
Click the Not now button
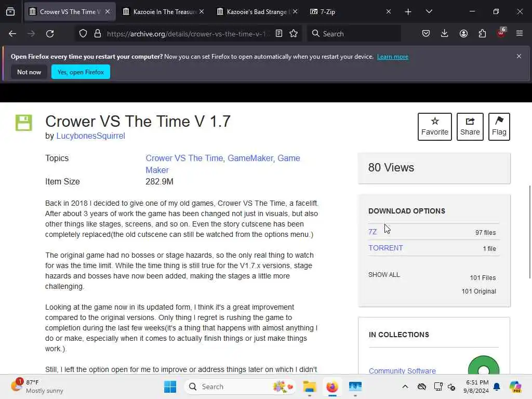[x=29, y=72]
